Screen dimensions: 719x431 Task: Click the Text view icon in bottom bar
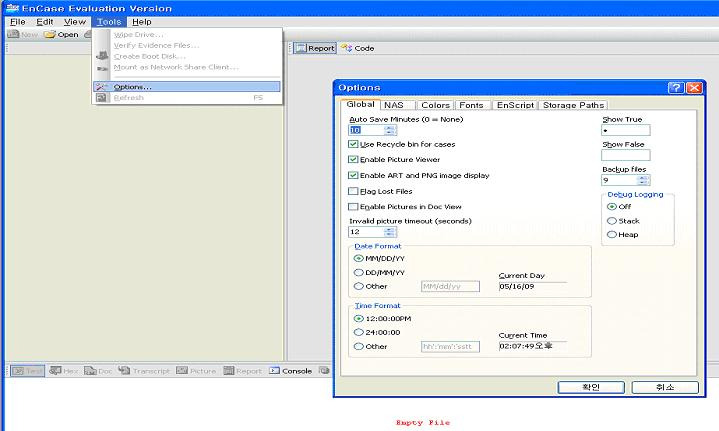click(x=18, y=370)
